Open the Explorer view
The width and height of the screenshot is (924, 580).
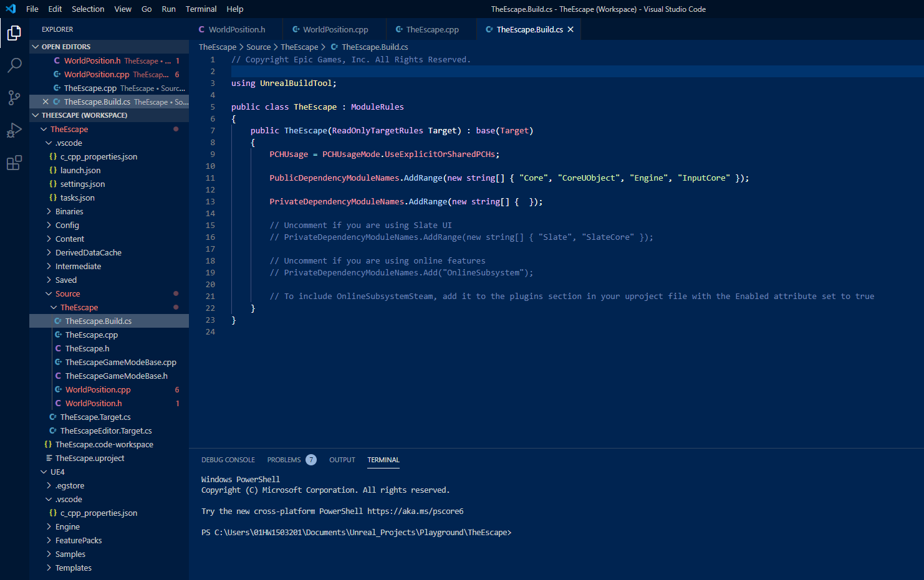click(x=14, y=34)
